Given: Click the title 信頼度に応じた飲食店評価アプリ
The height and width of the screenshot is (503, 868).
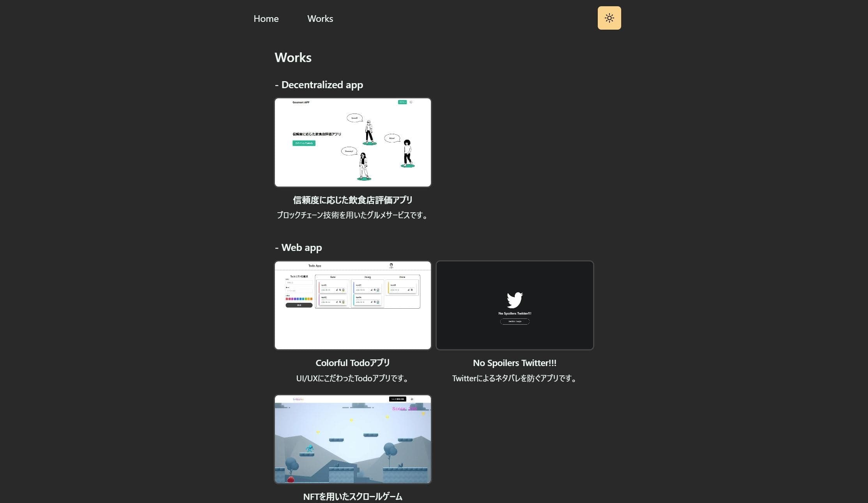Looking at the screenshot, I should 353,200.
